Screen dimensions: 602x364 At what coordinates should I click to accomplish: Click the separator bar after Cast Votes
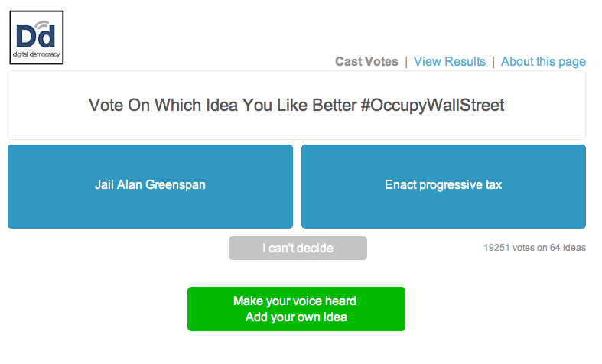click(406, 62)
